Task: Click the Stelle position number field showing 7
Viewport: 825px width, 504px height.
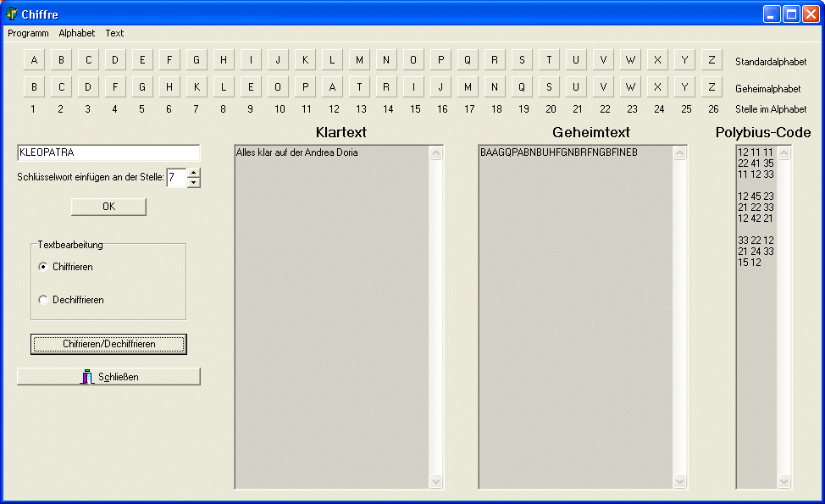Action: click(176, 178)
